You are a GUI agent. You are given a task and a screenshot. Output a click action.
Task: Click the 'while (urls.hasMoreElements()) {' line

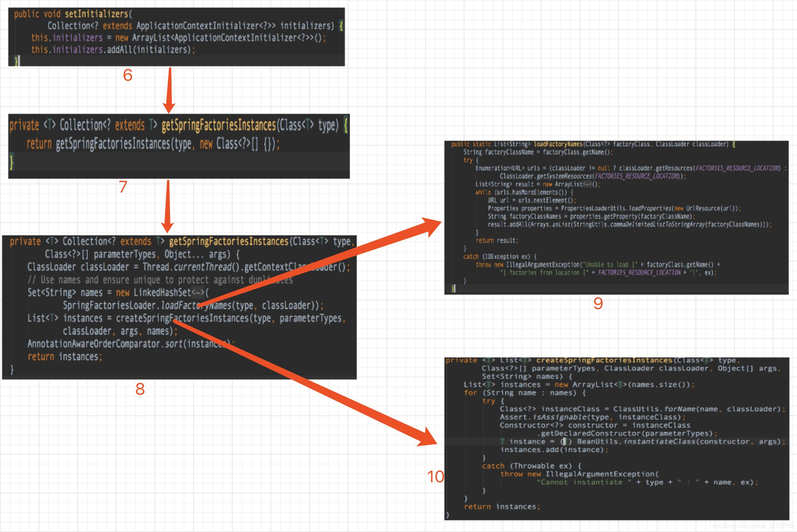coord(524,193)
